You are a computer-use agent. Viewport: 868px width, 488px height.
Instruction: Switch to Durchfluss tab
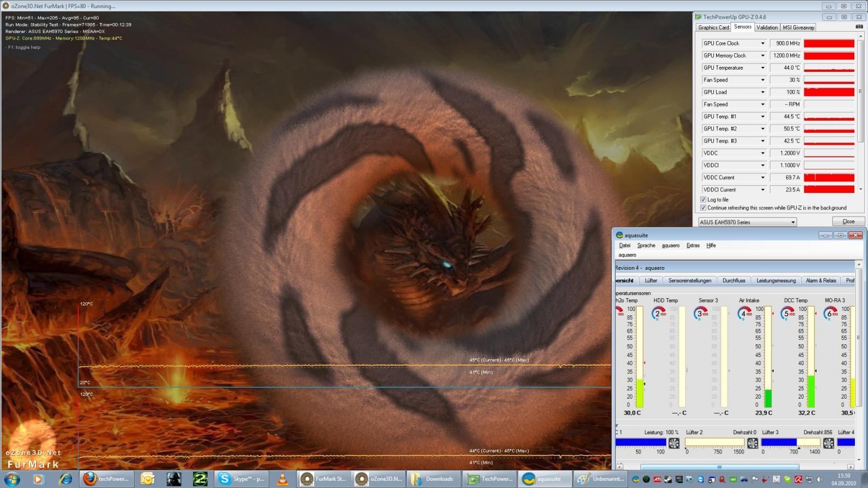coord(734,280)
